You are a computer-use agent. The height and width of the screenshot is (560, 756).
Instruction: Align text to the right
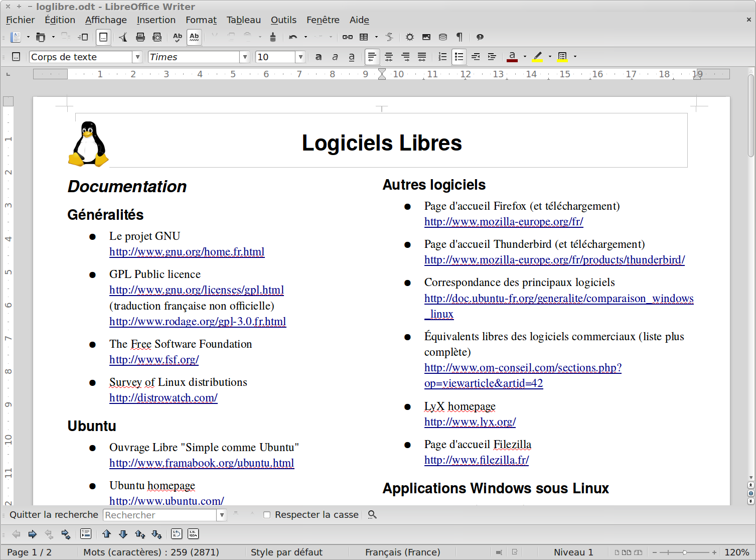click(405, 57)
